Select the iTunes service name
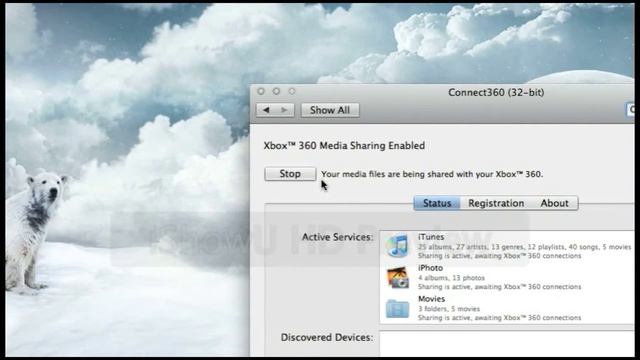The width and height of the screenshot is (640, 360). 431,237
